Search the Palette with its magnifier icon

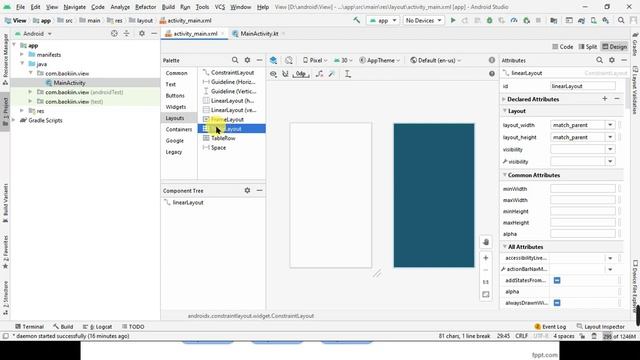[x=235, y=60]
